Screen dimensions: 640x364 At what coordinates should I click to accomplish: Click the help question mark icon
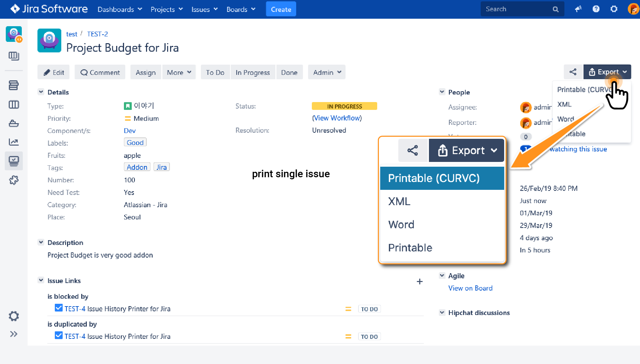point(596,9)
